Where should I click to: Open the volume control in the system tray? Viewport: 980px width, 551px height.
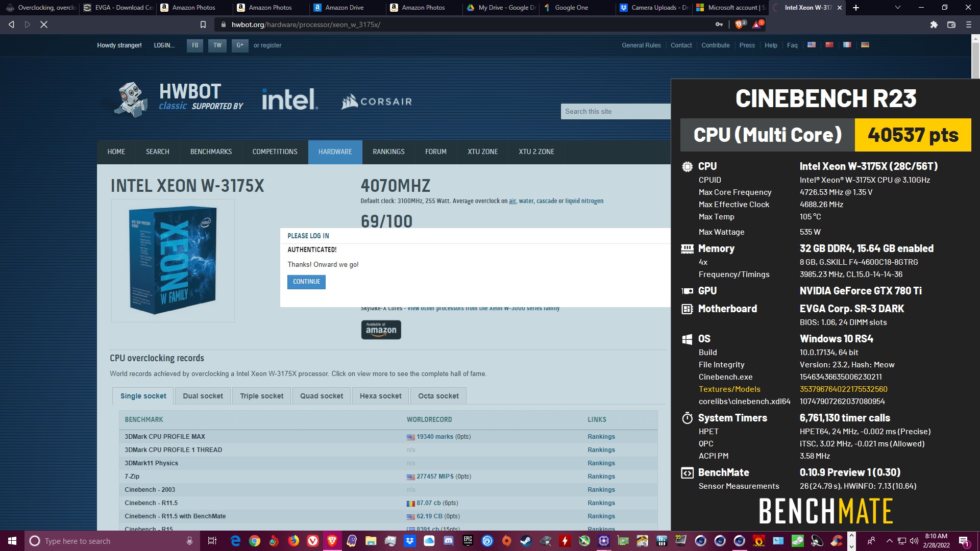coord(914,541)
